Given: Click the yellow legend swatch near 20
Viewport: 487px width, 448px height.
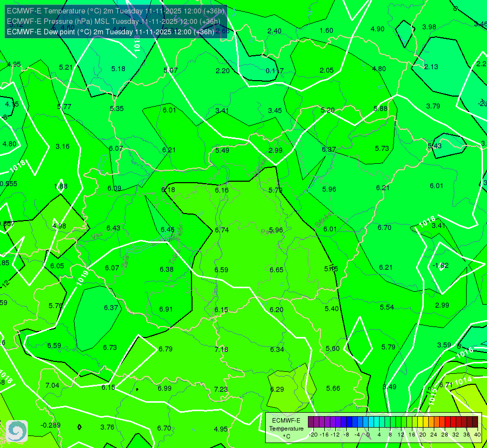Looking at the screenshot, I should [x=420, y=422].
